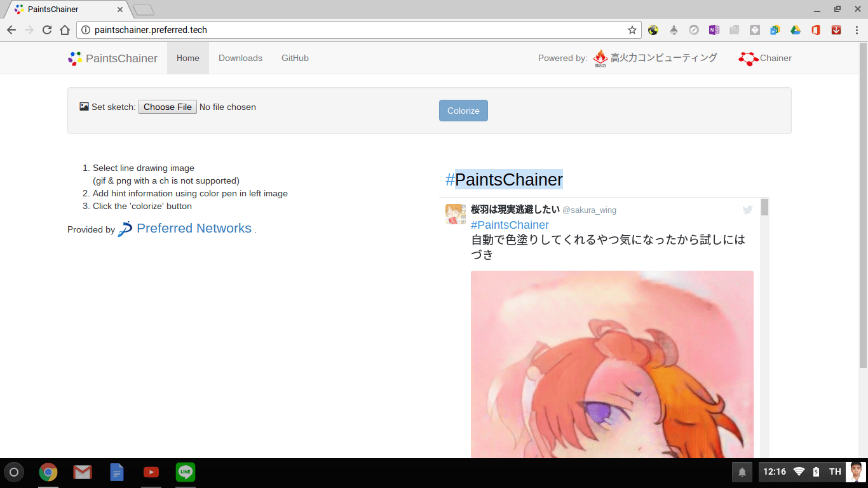Click the clock showing 12:16
The width and height of the screenshot is (868, 488).
(775, 471)
